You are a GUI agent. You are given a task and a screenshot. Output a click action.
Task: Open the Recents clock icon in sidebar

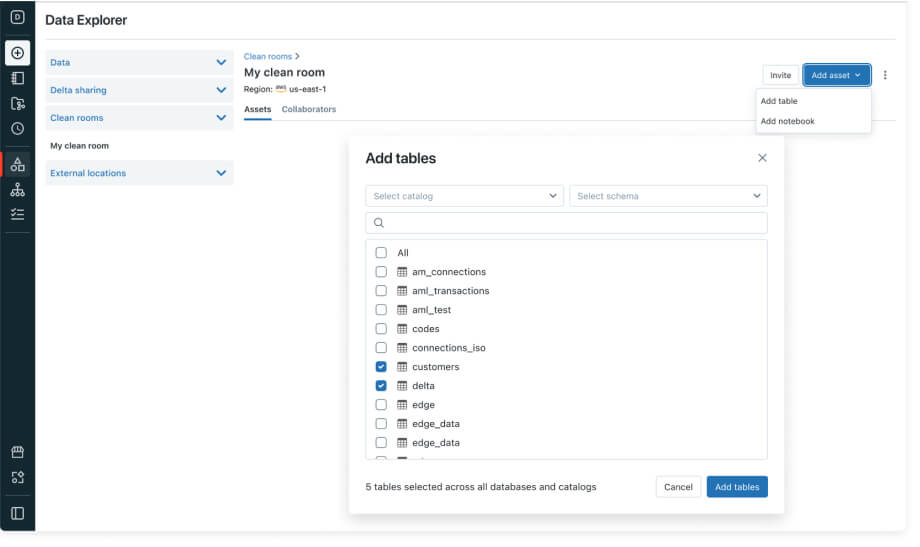(17, 128)
